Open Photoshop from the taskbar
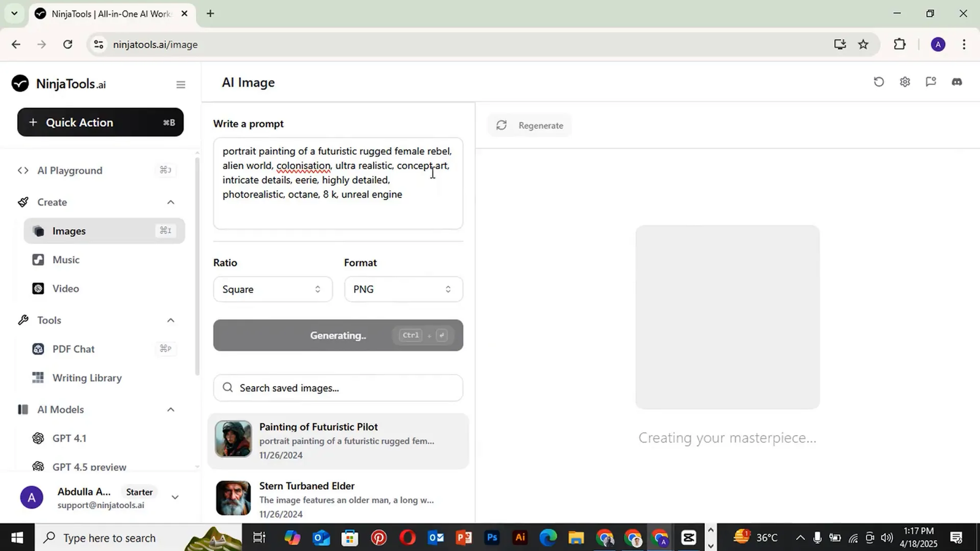Image resolution: width=980 pixels, height=551 pixels. (492, 538)
